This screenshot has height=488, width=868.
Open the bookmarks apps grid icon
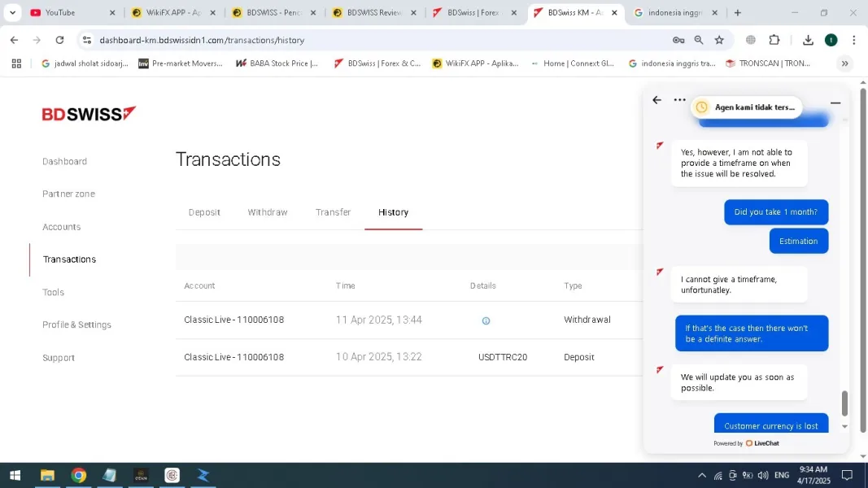click(16, 63)
